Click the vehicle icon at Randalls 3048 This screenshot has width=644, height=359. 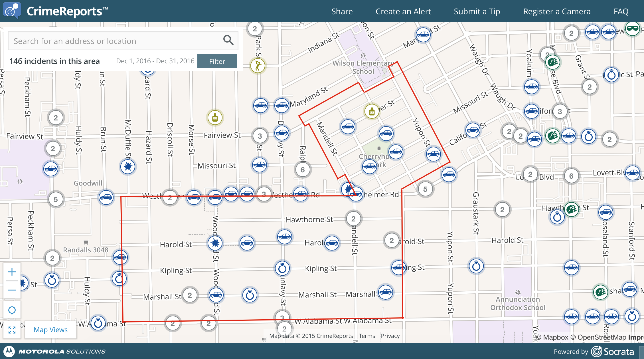(x=120, y=257)
